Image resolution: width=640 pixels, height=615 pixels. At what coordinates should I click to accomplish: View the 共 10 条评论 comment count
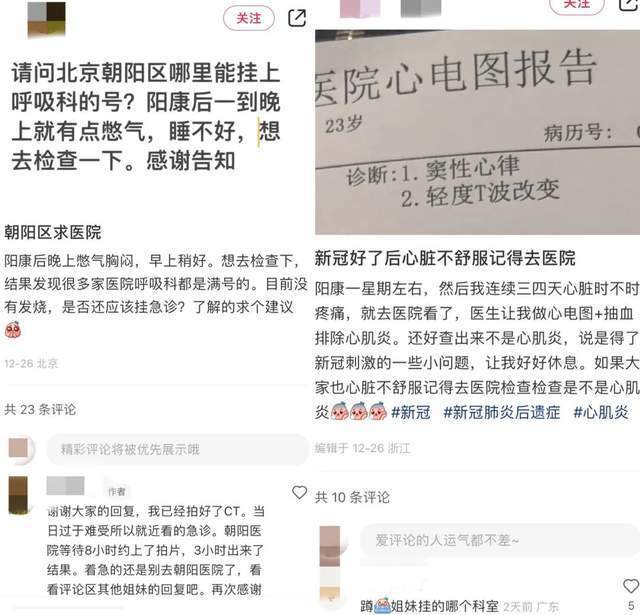[x=352, y=497]
